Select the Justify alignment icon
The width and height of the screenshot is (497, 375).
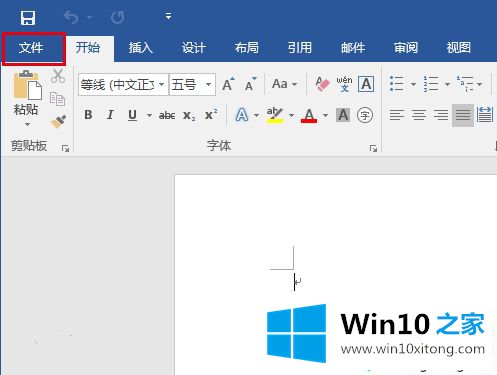pyautogui.click(x=463, y=115)
